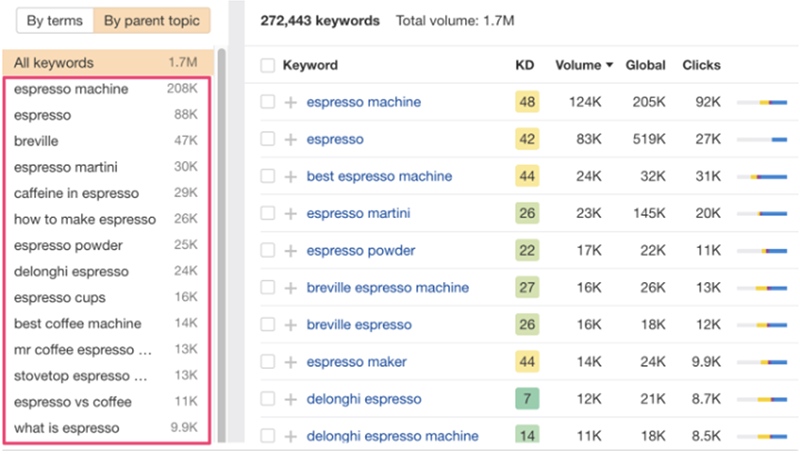The width and height of the screenshot is (800, 454).
Task: Check the box for the espresso keyword row
Action: (x=267, y=140)
